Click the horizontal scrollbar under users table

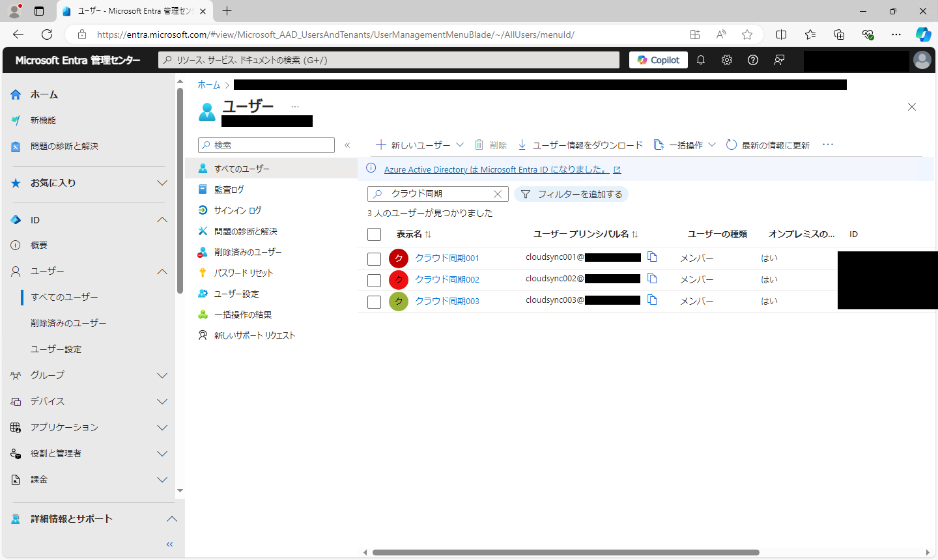coord(565,552)
